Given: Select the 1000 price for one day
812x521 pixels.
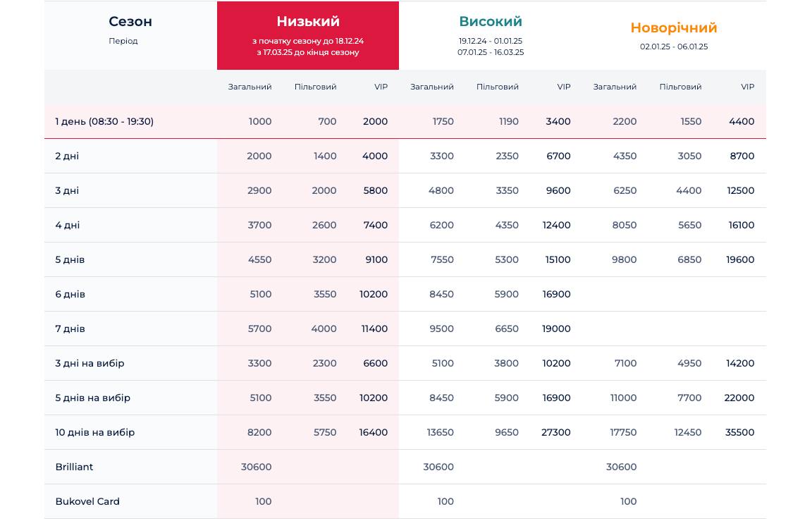Looking at the screenshot, I should [x=260, y=121].
